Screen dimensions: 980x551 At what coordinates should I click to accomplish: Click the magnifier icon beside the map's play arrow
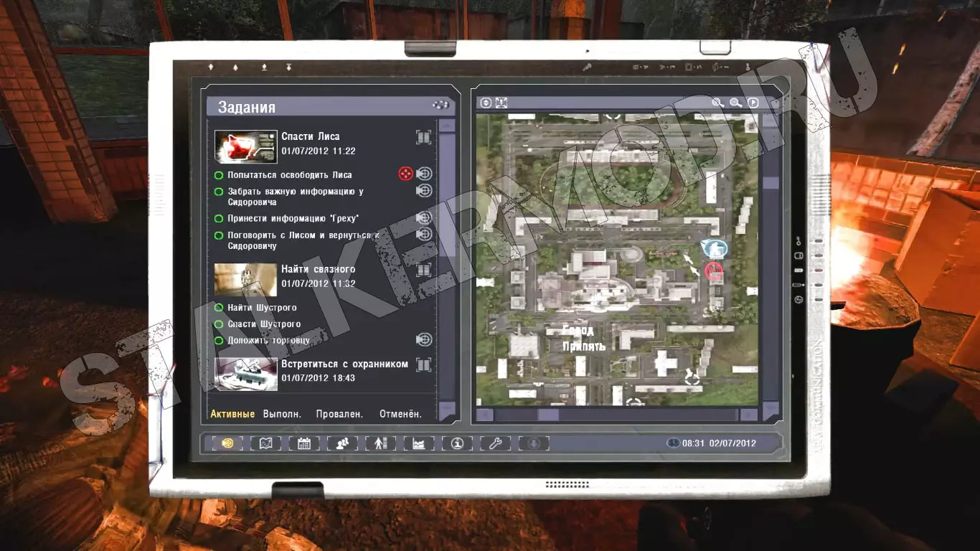click(735, 103)
